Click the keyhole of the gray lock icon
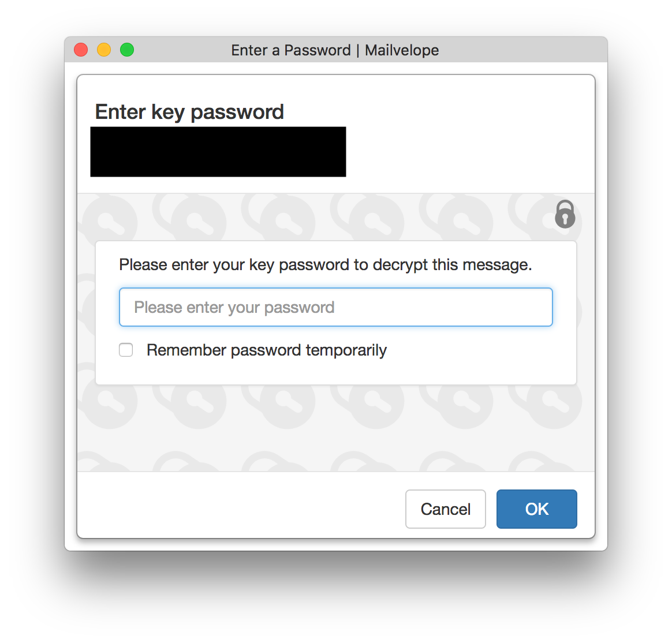 (x=565, y=220)
